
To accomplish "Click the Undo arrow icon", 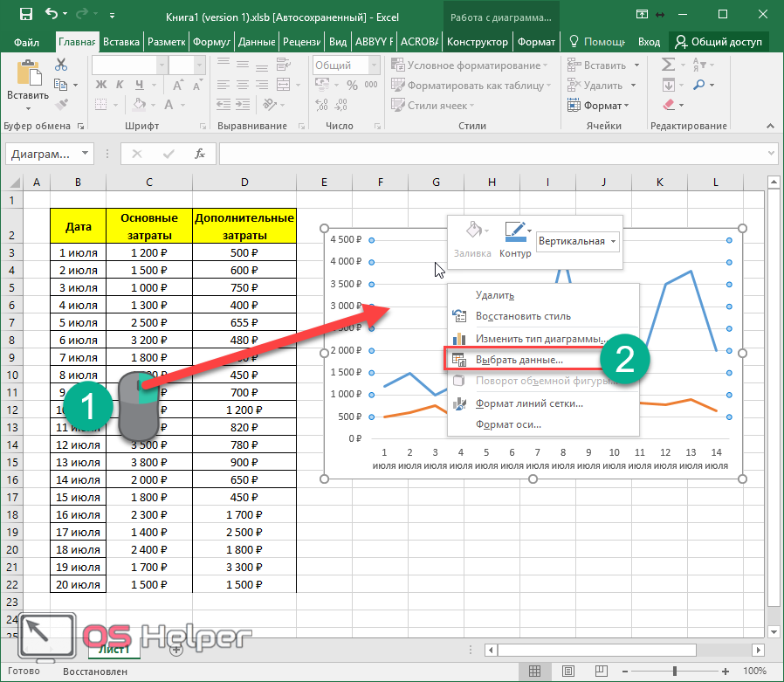I will (51, 15).
